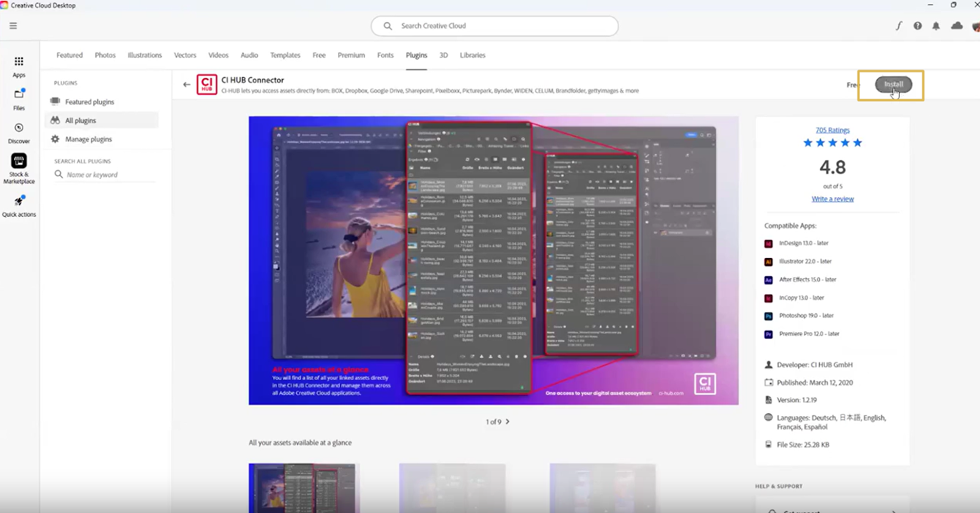
Task: Open the Videos tab
Action: pyautogui.click(x=218, y=55)
